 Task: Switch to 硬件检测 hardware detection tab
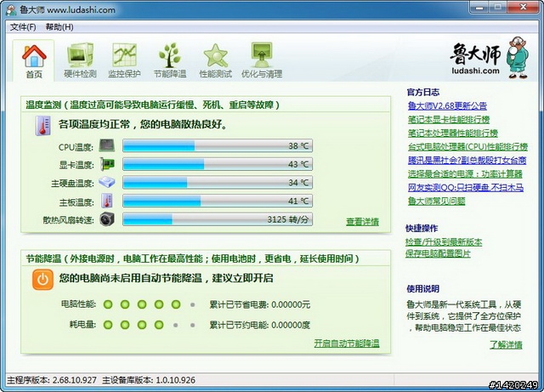(x=80, y=61)
